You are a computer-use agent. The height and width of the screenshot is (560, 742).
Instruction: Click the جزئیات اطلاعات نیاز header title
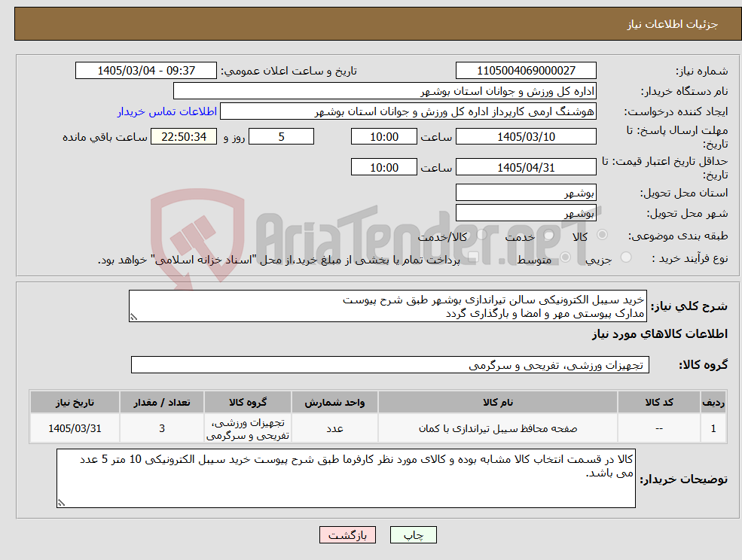coord(673,24)
